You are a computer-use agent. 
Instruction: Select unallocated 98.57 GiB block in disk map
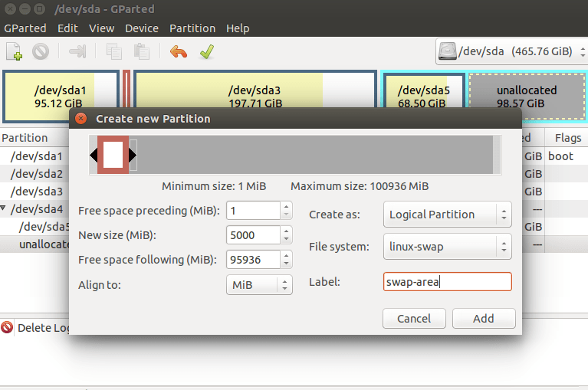tap(527, 91)
